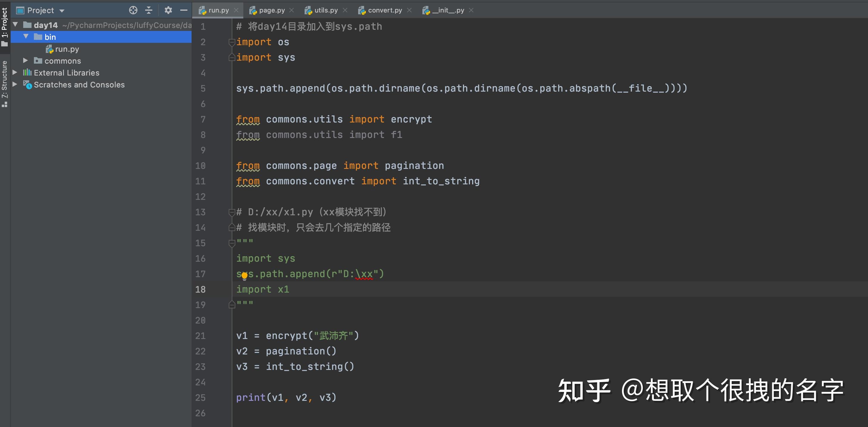Close the __init__.py tab
Viewport: 868px width, 427px height.
point(471,10)
